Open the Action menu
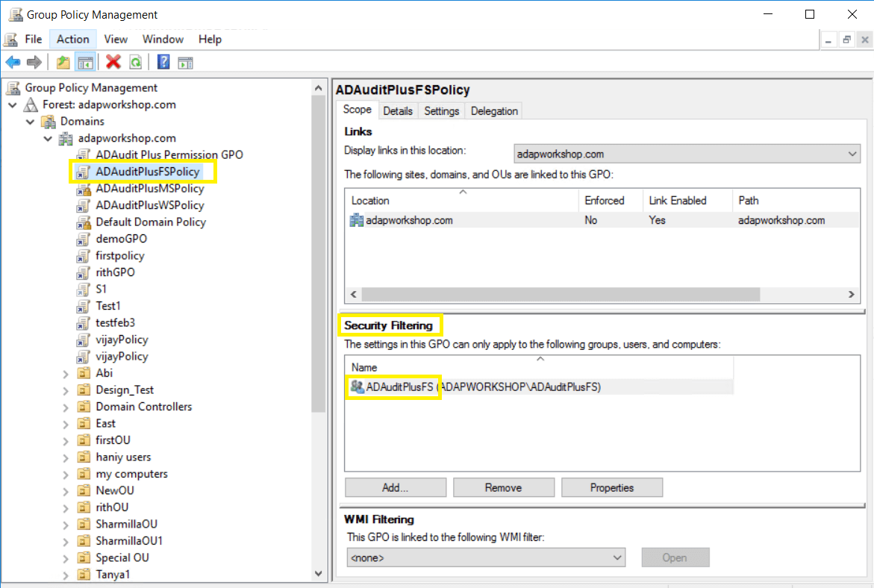Screen dimensions: 874x588 click(x=72, y=39)
